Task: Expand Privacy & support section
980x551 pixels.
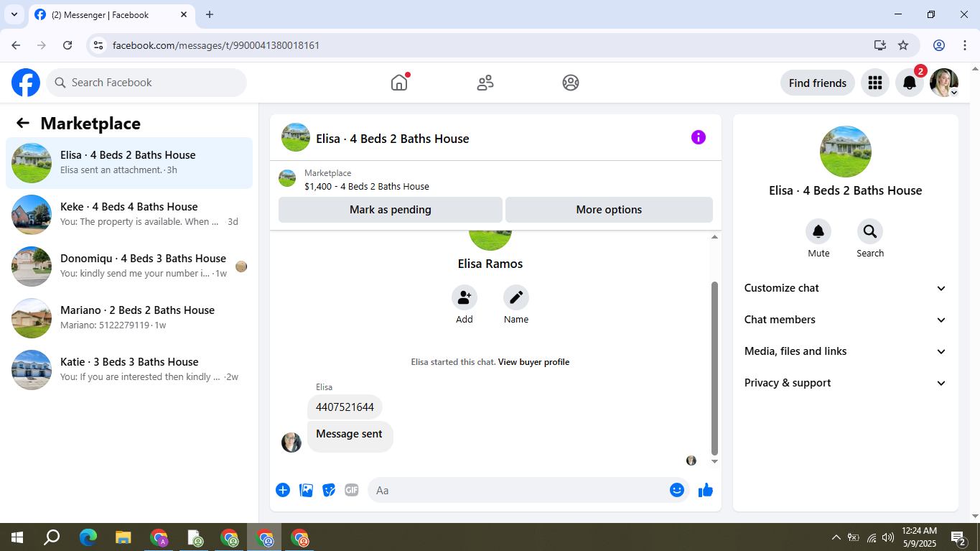Action: 846,383
